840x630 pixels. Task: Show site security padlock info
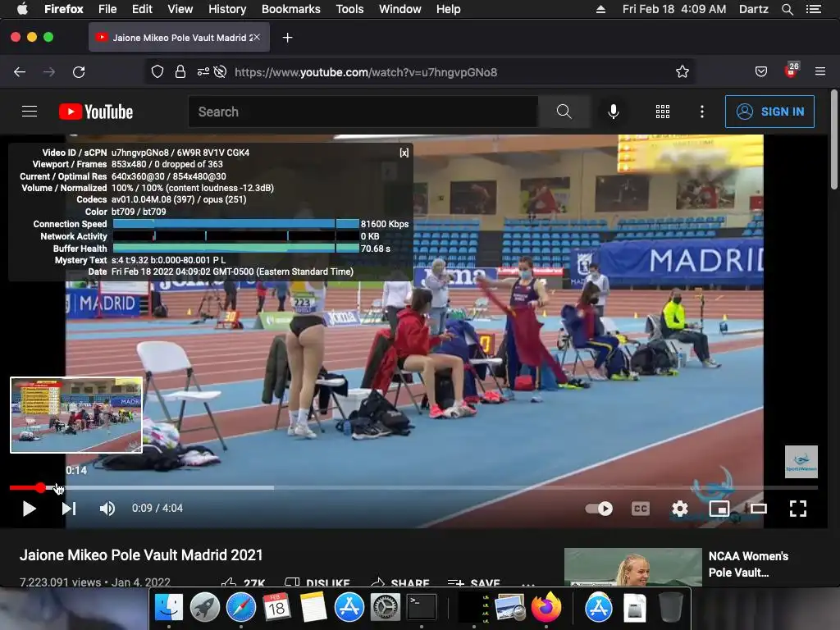tap(180, 72)
